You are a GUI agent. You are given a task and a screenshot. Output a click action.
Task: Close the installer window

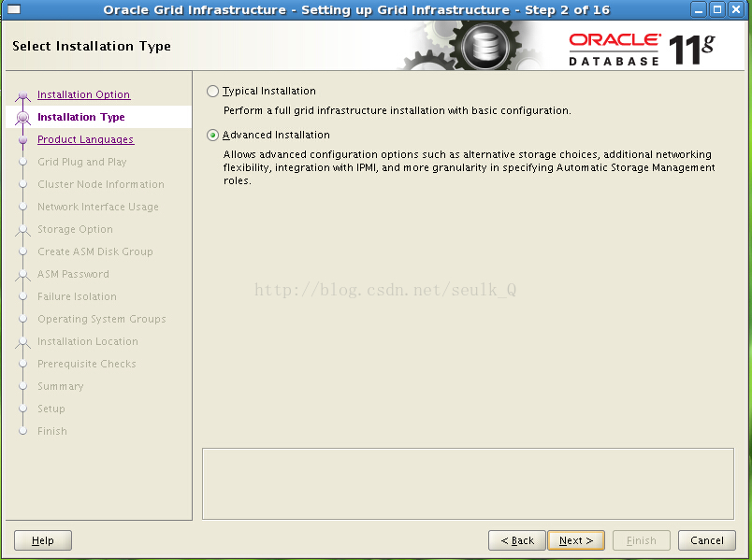click(x=736, y=9)
